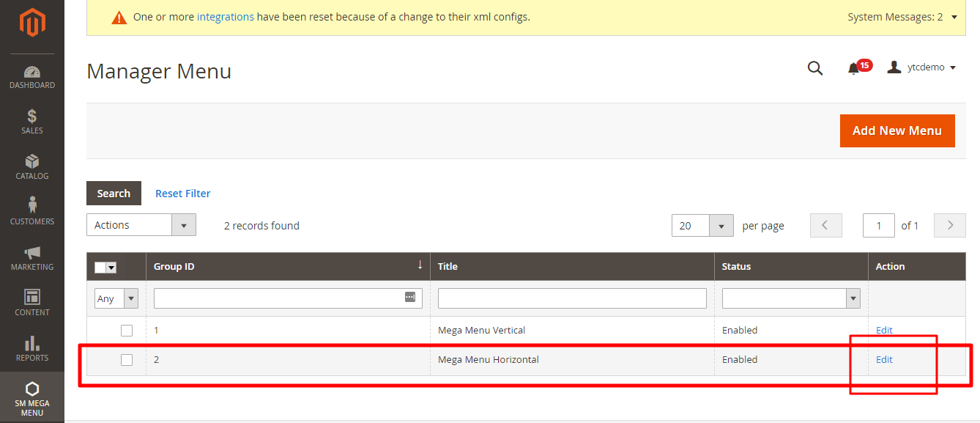
Task: Open the Any selection filter dropdown
Action: coord(116,298)
